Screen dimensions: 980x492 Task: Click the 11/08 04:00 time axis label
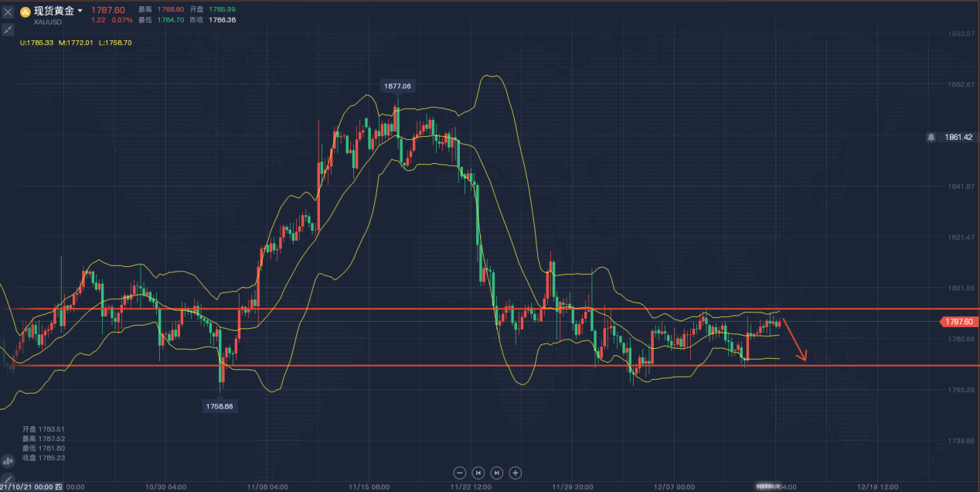click(x=267, y=487)
